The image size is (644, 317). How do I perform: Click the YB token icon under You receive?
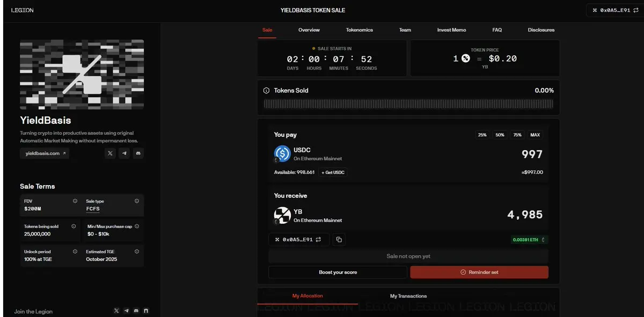[282, 216]
